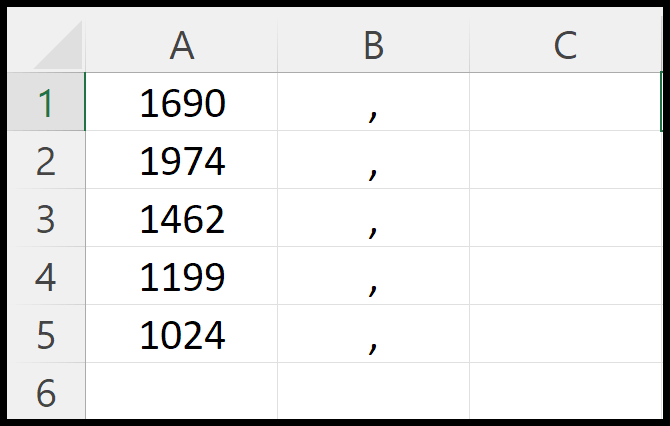This screenshot has height=426, width=670.
Task: Select row 3 header
Action: (46, 218)
